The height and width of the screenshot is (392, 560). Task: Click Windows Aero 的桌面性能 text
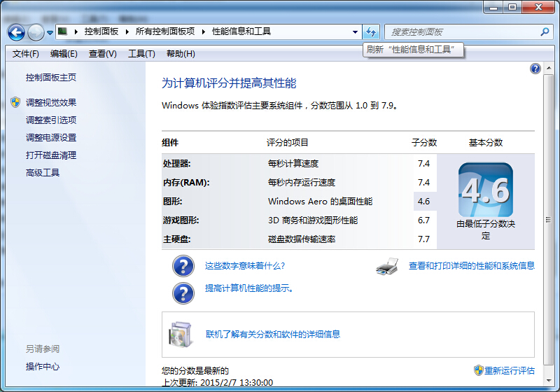[321, 202]
